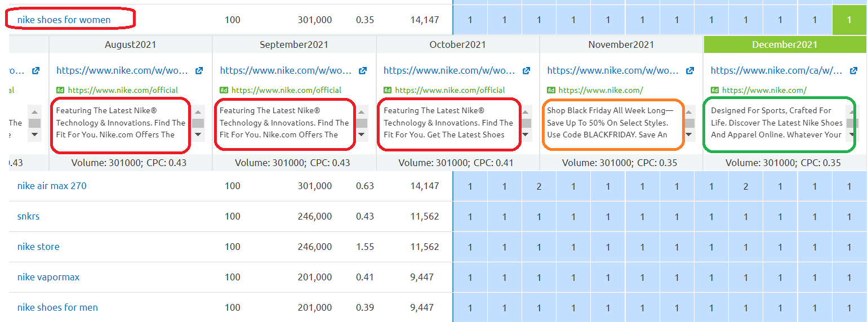The height and width of the screenshot is (322, 868).
Task: Open the November2021 nike.com/w/wo... landing URL
Action: 613,71
